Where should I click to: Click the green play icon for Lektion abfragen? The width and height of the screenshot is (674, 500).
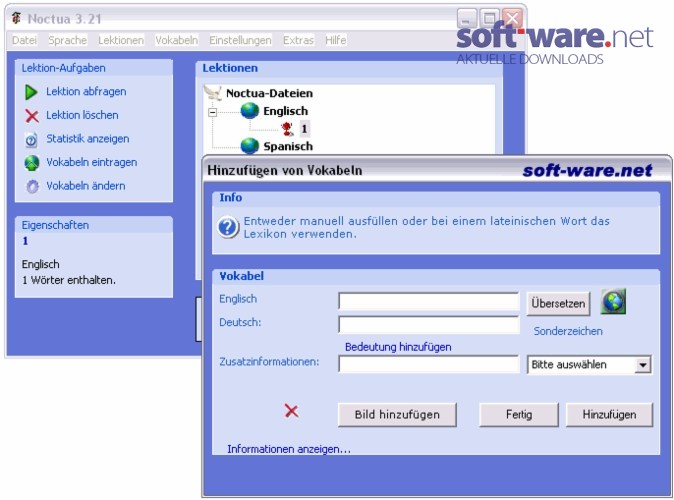31,92
